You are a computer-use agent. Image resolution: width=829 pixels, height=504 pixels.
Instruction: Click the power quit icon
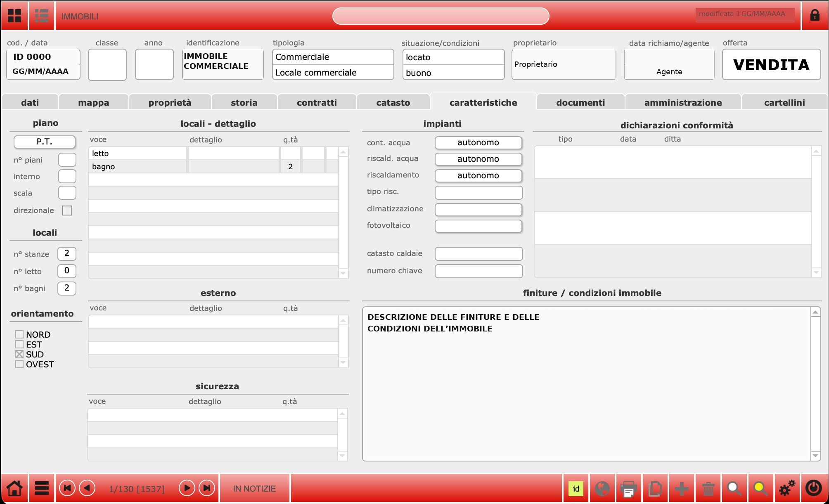[x=814, y=488]
